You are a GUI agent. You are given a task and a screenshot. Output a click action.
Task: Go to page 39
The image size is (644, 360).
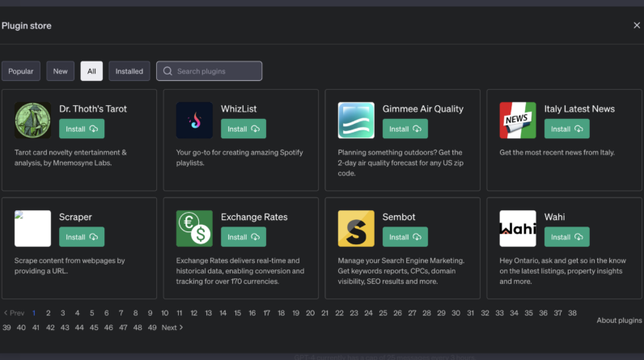pyautogui.click(x=6, y=328)
